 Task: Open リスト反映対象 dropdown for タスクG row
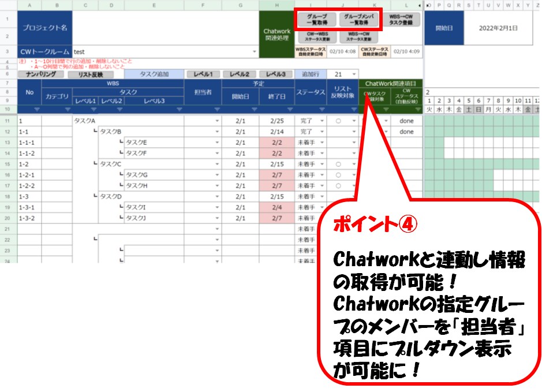[354, 175]
